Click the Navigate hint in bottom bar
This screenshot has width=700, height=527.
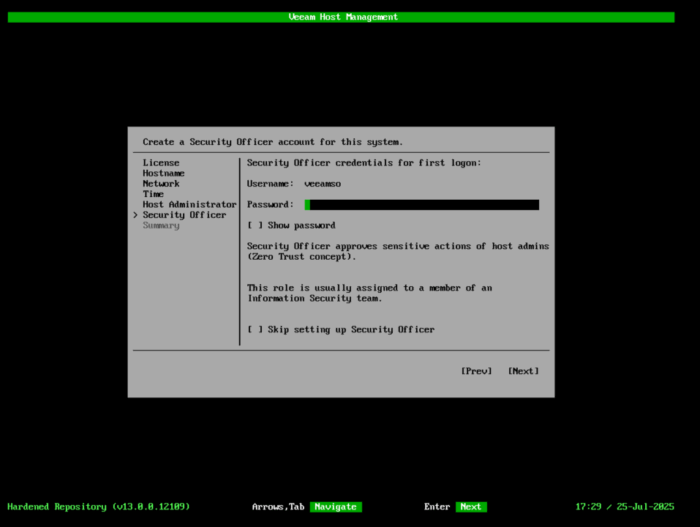(336, 507)
